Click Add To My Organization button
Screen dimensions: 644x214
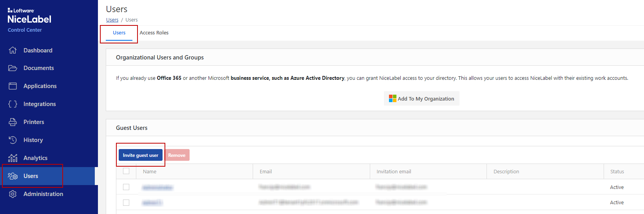[x=421, y=99]
